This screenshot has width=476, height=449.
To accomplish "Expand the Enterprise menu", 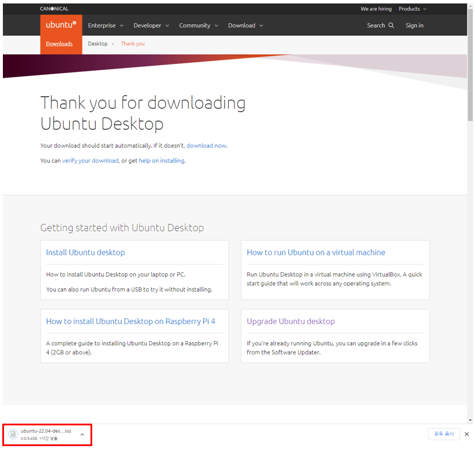I will [105, 25].
